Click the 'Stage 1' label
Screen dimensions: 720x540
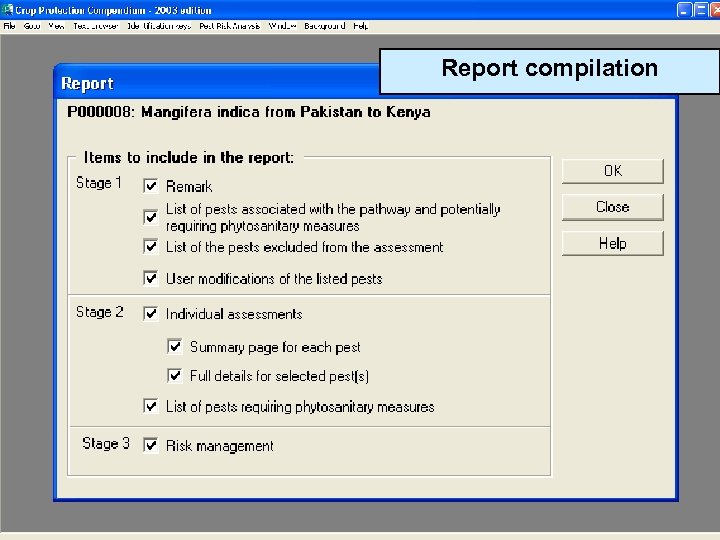[x=99, y=183]
